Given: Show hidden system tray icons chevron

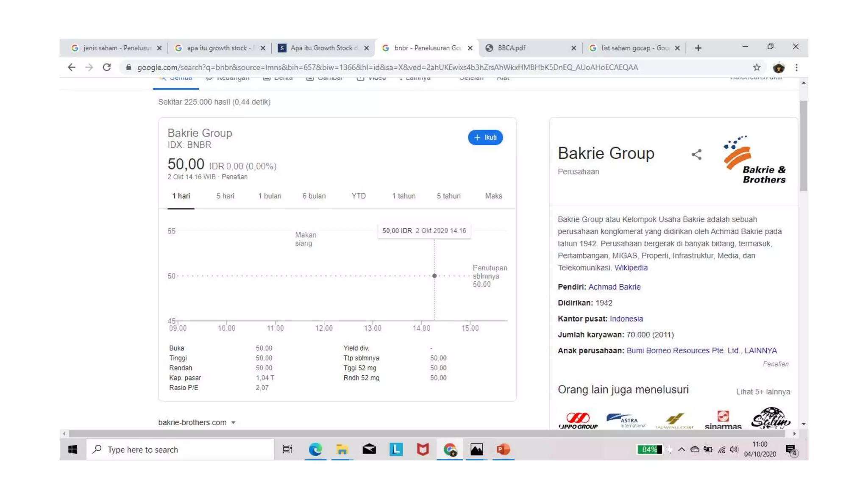Looking at the screenshot, I should pyautogui.click(x=681, y=449).
